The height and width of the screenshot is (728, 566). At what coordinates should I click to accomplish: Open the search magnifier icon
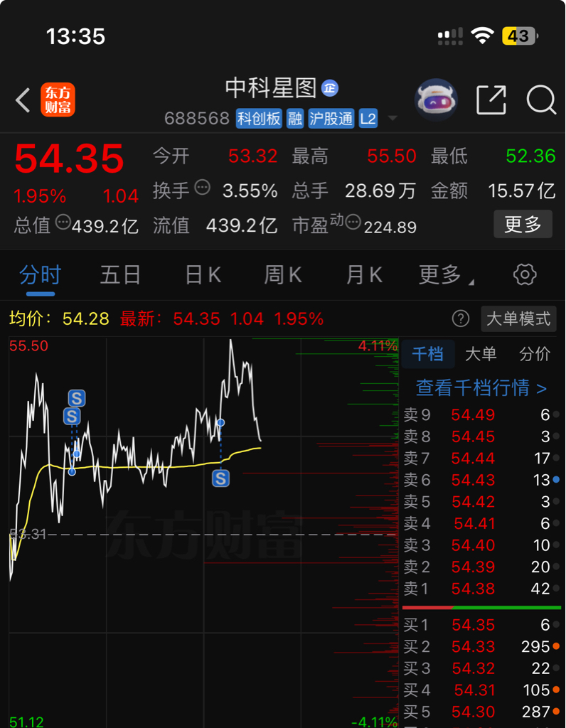coord(541,100)
